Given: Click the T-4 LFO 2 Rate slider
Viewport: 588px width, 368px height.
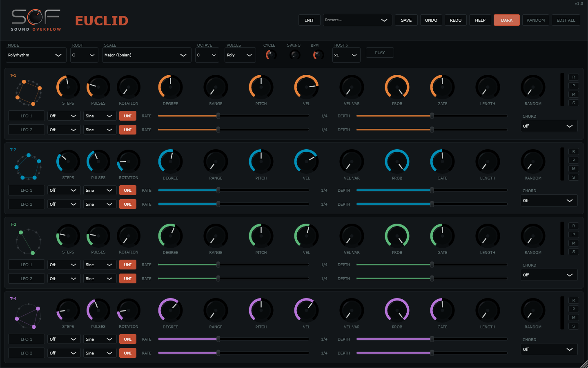Looking at the screenshot, I should [234, 353].
